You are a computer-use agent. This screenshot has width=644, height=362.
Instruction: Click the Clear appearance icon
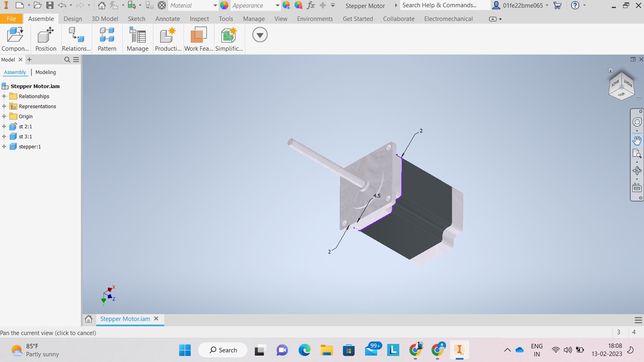click(298, 5)
